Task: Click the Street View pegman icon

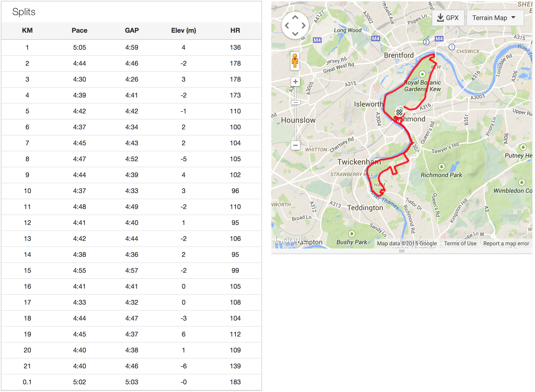Action: [295, 61]
